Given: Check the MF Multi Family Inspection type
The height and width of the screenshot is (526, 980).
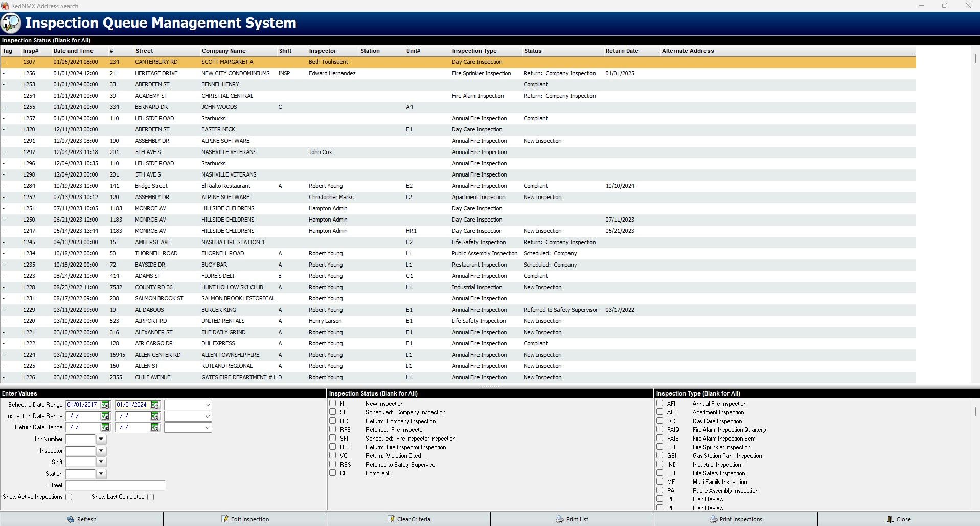Looking at the screenshot, I should pyautogui.click(x=660, y=481).
